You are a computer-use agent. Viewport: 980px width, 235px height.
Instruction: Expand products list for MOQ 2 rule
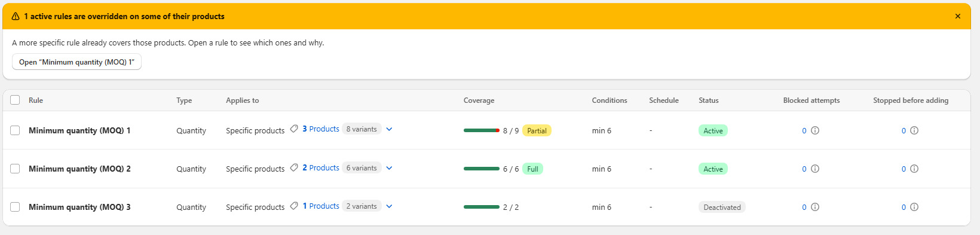coord(389,168)
